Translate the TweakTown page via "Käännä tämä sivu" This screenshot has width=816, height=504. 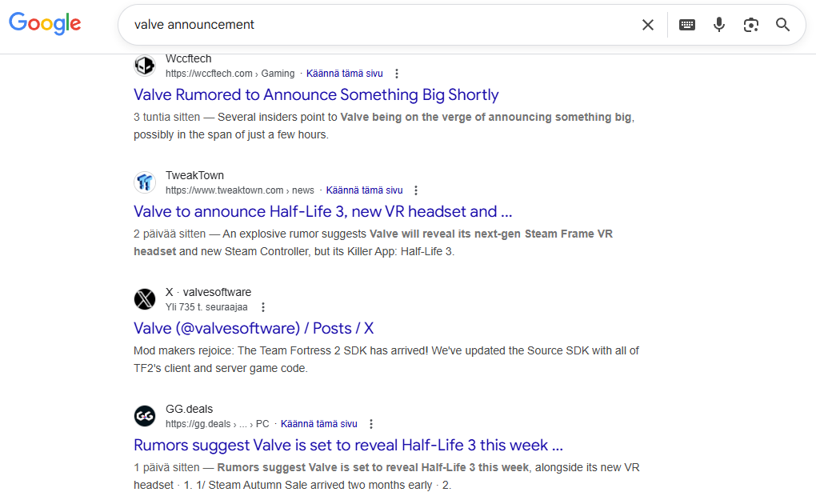pos(364,190)
